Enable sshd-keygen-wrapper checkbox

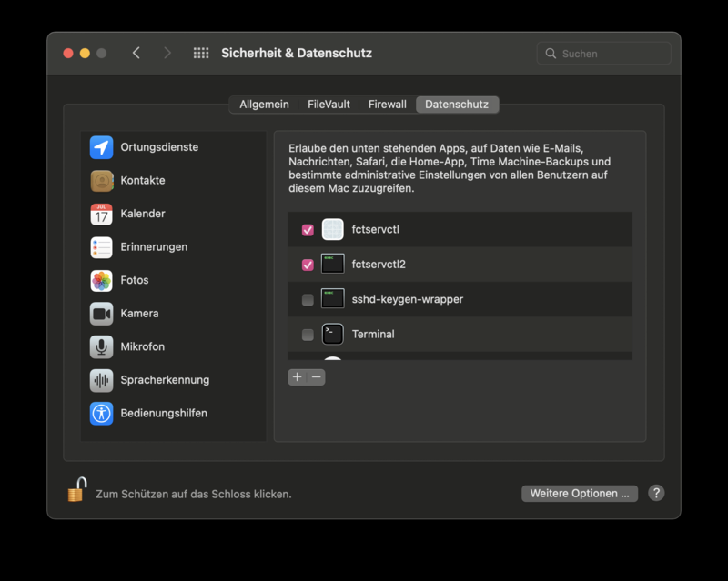point(308,299)
